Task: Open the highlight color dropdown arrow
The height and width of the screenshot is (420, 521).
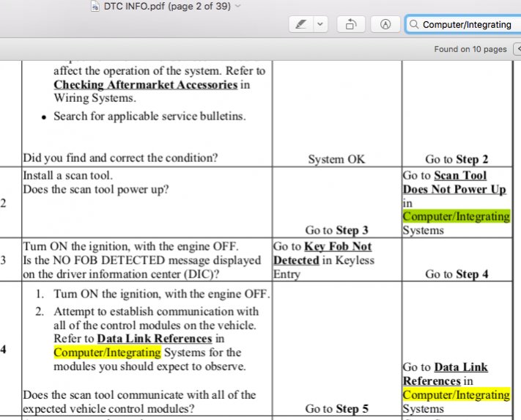Action: point(321,24)
